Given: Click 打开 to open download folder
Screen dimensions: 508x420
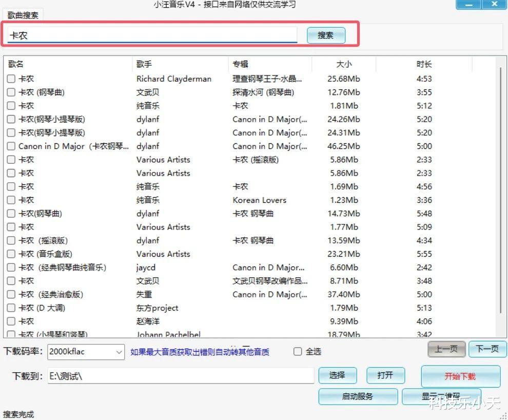Looking at the screenshot, I should point(385,375).
